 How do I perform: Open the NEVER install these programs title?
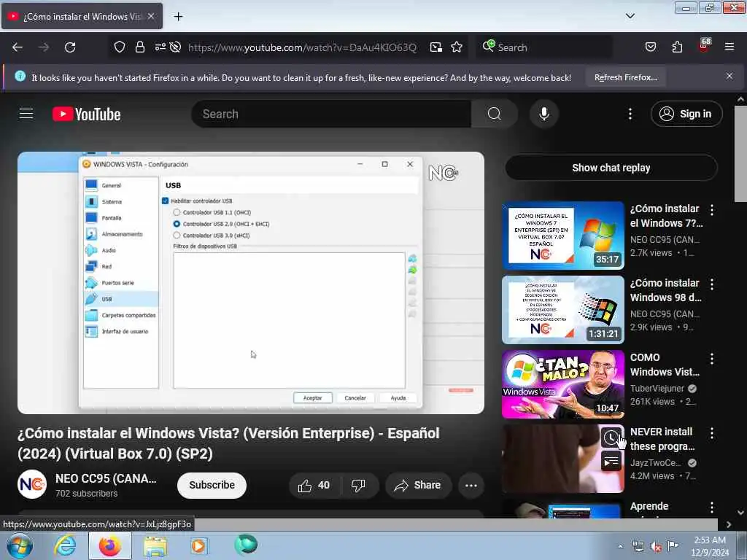click(x=662, y=439)
